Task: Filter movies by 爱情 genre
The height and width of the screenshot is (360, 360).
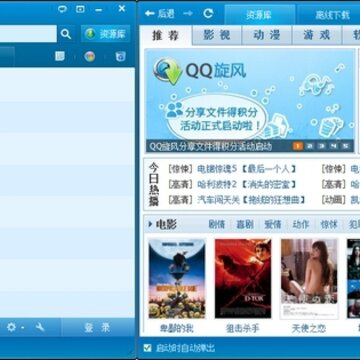Action: [x=273, y=224]
